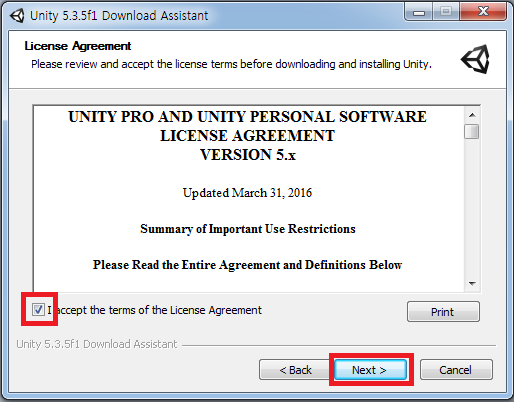
Task: Go back with the < Back button
Action: (295, 370)
